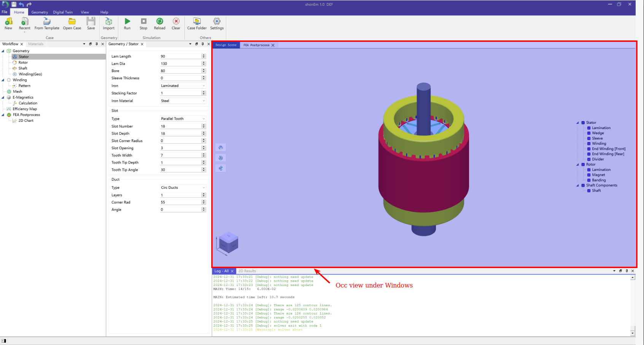The image size is (644, 345).
Task: Open the Slot Type dropdown
Action: click(x=183, y=119)
